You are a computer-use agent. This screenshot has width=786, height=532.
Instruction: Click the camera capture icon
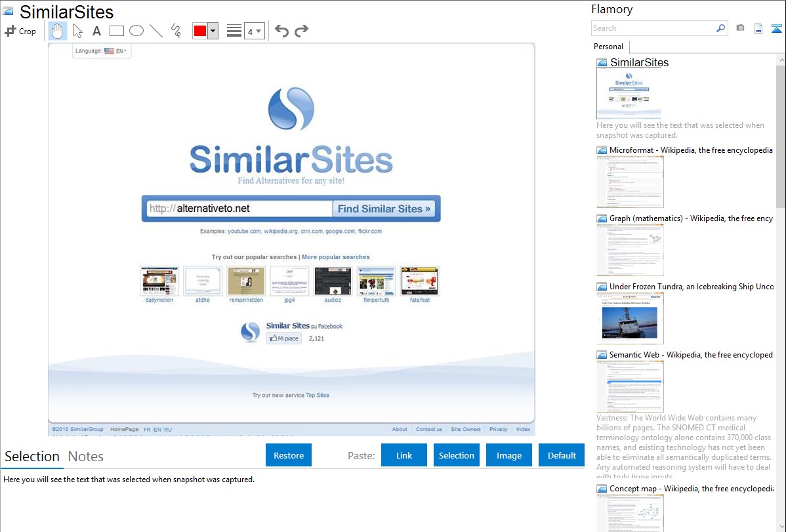coord(740,28)
